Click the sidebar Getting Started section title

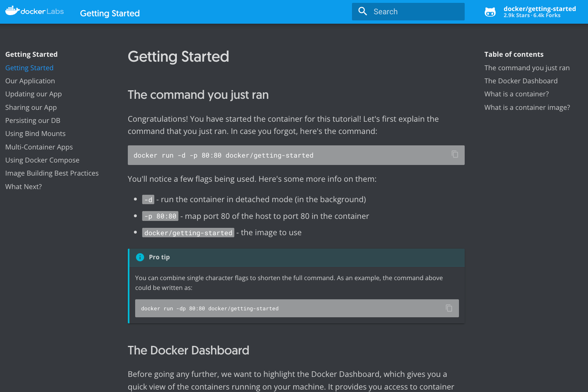[31, 54]
